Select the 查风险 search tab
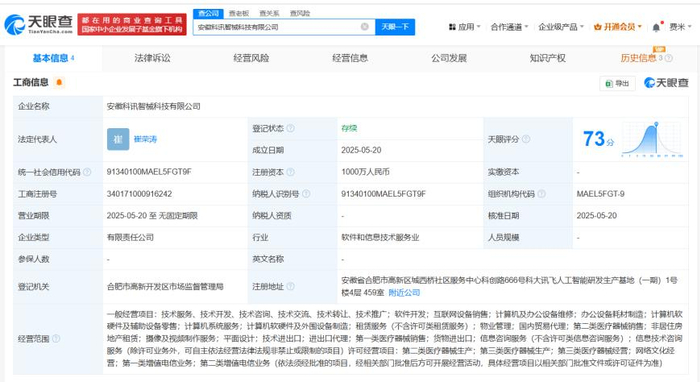Screen dimensions: 700x382 point(300,13)
